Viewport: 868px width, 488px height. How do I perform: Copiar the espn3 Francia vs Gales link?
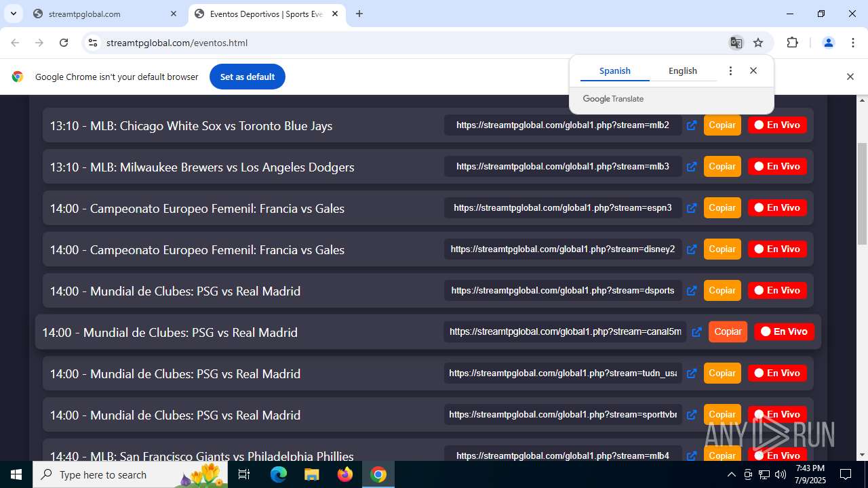(x=722, y=208)
